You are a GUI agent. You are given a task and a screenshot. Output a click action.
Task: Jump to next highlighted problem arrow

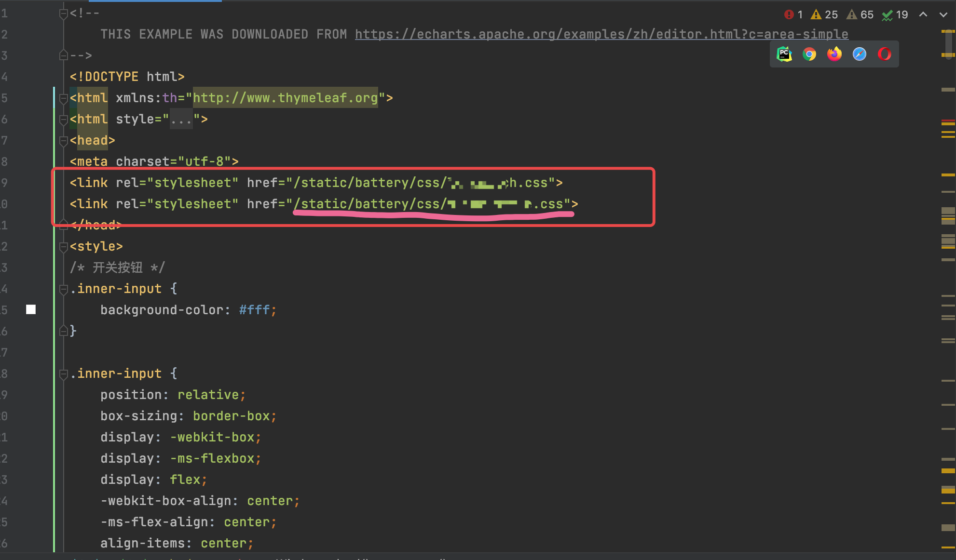click(x=943, y=15)
